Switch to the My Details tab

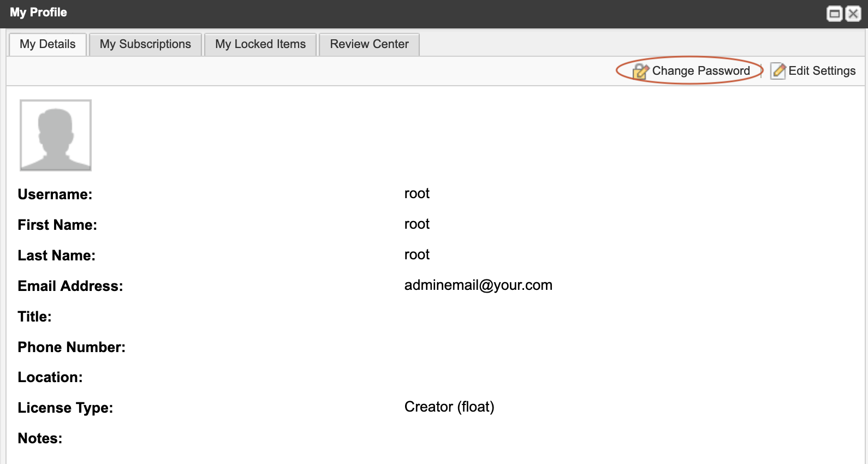[x=47, y=44]
